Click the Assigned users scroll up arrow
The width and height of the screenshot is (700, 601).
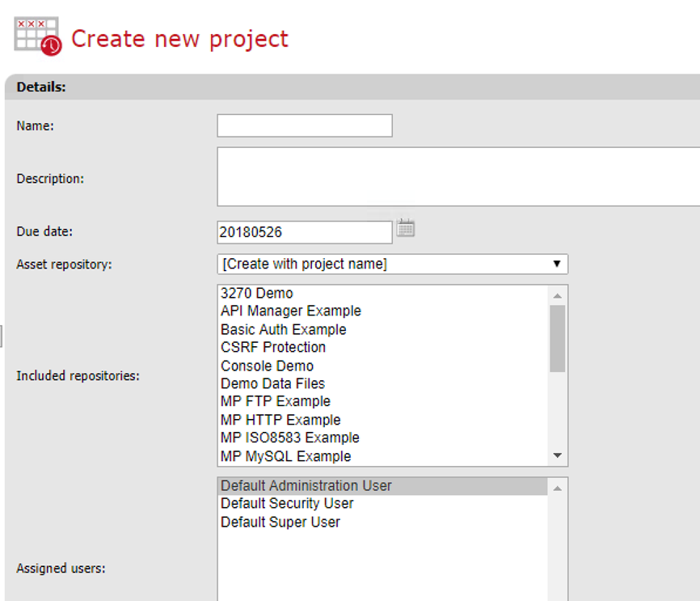(557, 488)
